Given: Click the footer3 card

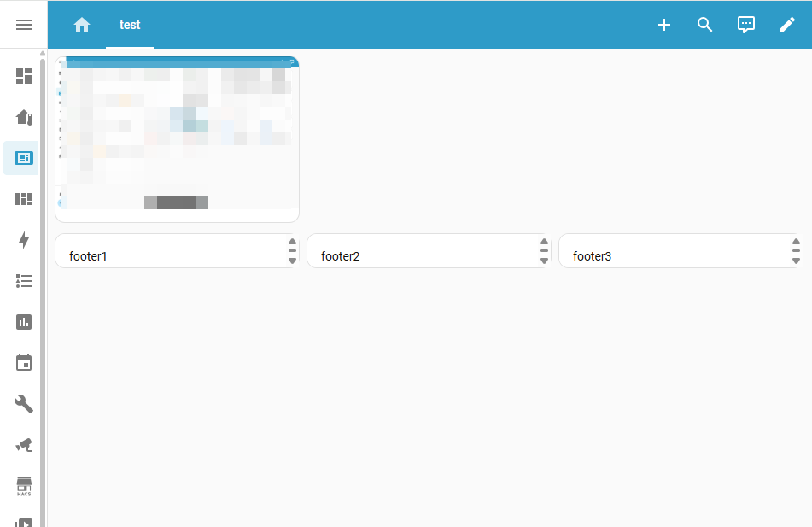Looking at the screenshot, I should tap(681, 251).
